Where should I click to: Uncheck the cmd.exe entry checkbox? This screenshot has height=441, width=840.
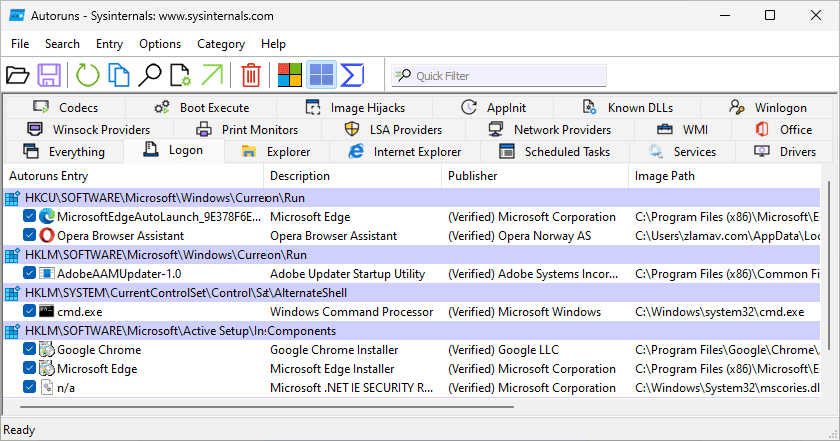pyautogui.click(x=29, y=311)
